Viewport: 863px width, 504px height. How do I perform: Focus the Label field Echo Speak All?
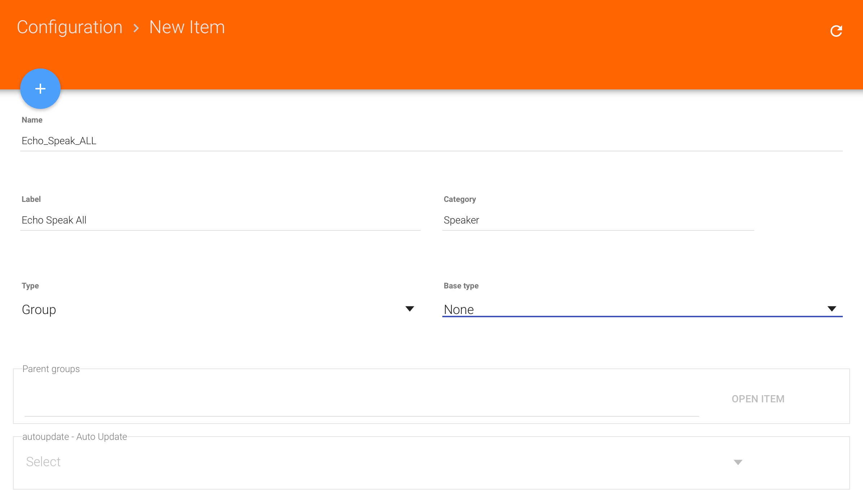click(x=220, y=220)
